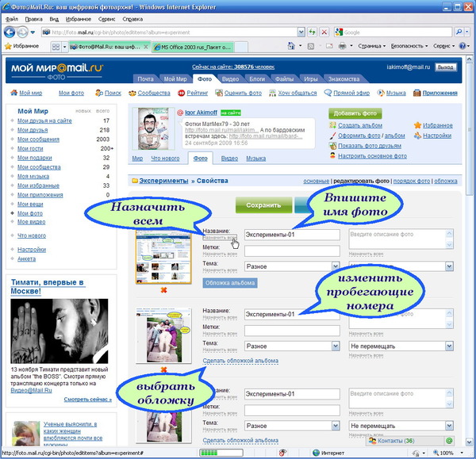Open the address bar history dropdown

pyautogui.click(x=301, y=32)
